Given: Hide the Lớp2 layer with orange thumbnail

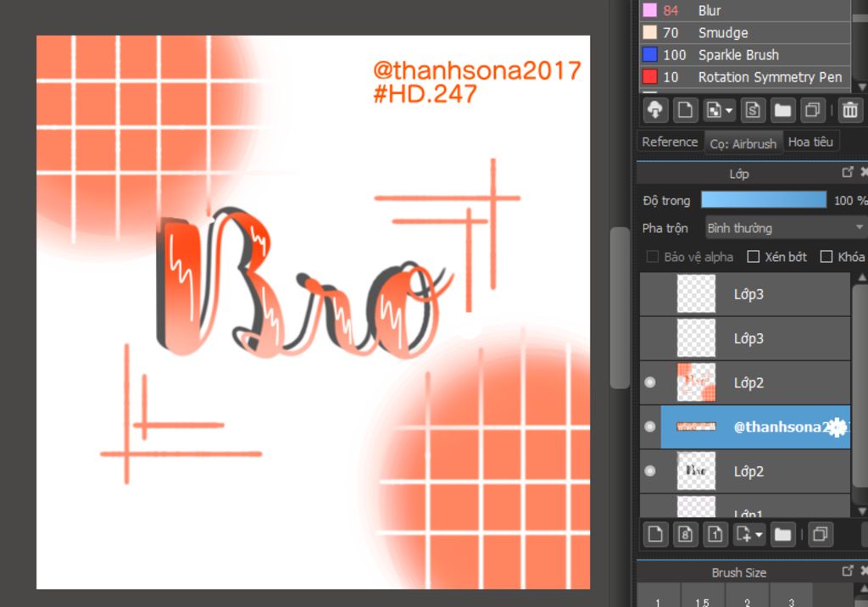Looking at the screenshot, I should 650,382.
